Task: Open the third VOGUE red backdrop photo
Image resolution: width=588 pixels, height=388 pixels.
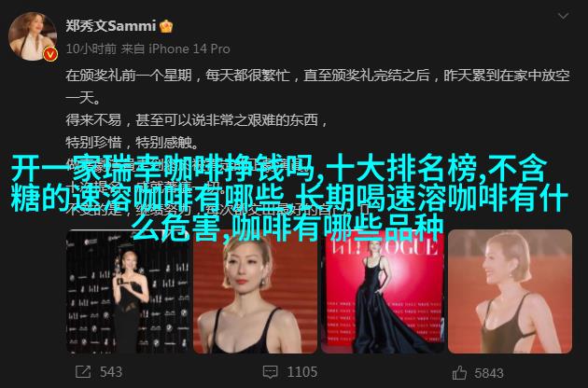Action: pos(383,292)
